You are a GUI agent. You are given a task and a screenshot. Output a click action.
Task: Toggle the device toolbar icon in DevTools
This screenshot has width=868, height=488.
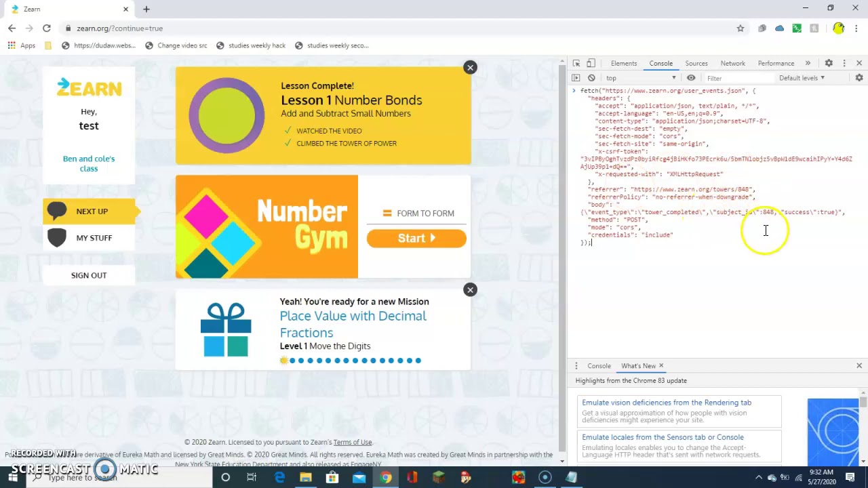pyautogui.click(x=591, y=63)
